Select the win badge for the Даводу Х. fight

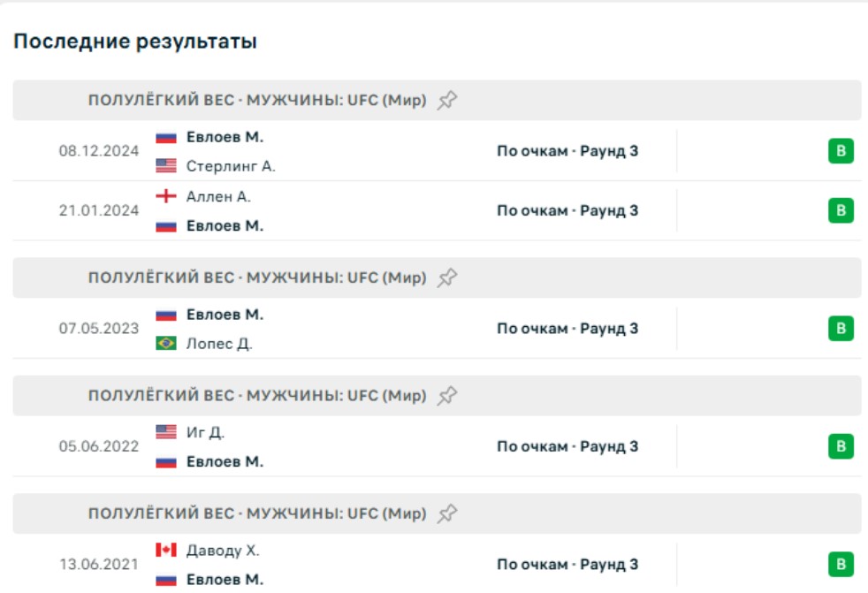[x=841, y=565]
